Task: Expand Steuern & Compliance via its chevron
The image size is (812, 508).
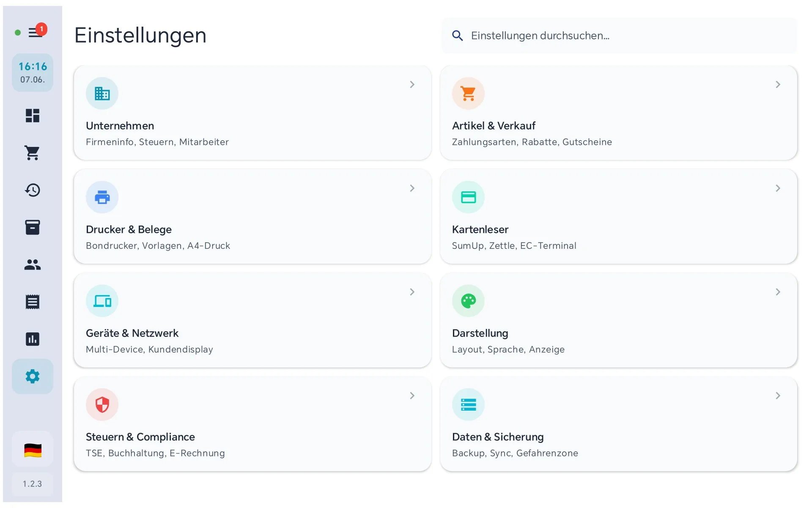Action: tap(412, 396)
